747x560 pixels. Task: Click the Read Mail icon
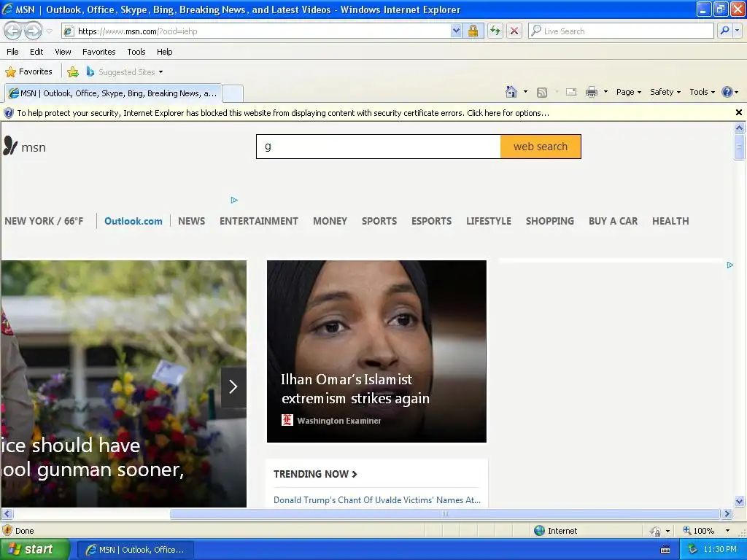pyautogui.click(x=571, y=92)
